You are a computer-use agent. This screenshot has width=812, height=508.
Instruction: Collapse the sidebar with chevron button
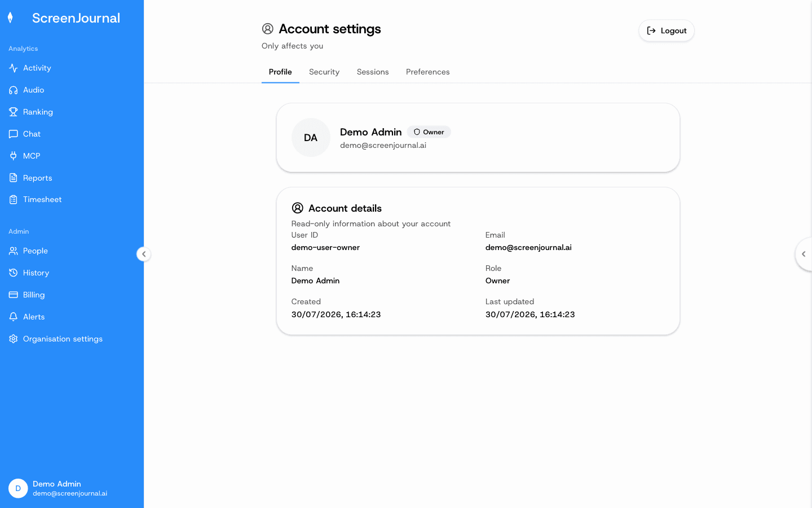tap(144, 254)
